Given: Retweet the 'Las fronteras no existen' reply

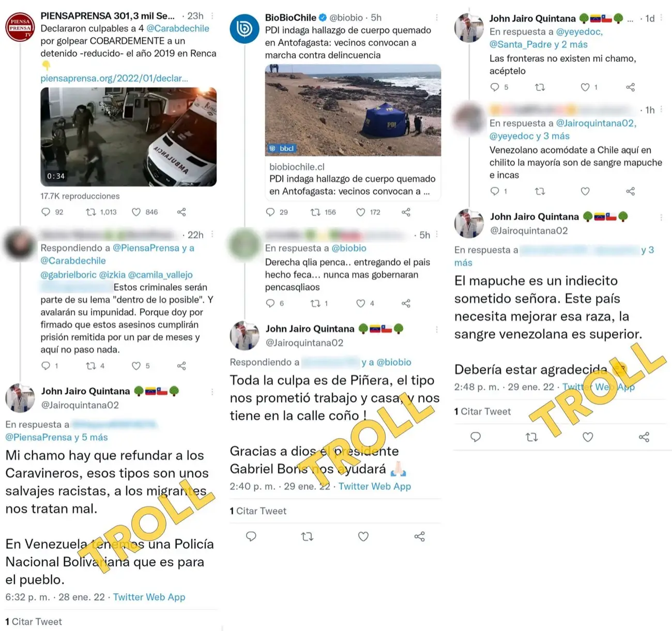Looking at the screenshot, I should click(x=540, y=87).
